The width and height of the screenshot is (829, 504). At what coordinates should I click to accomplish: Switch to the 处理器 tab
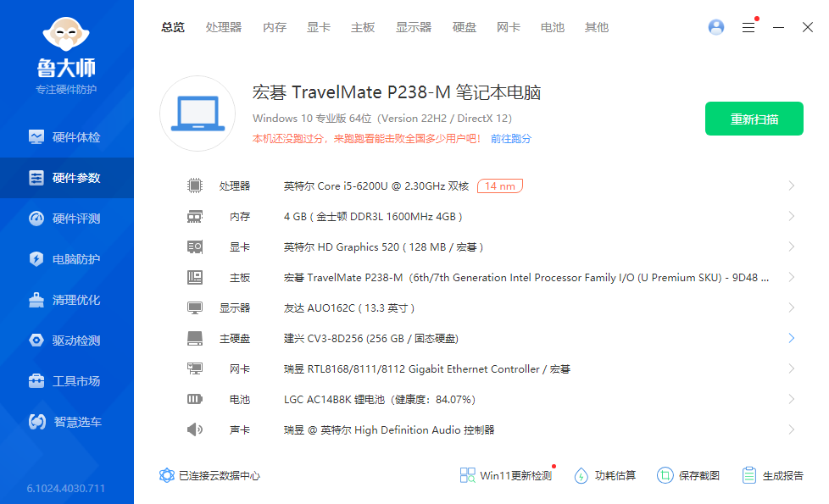(x=224, y=27)
